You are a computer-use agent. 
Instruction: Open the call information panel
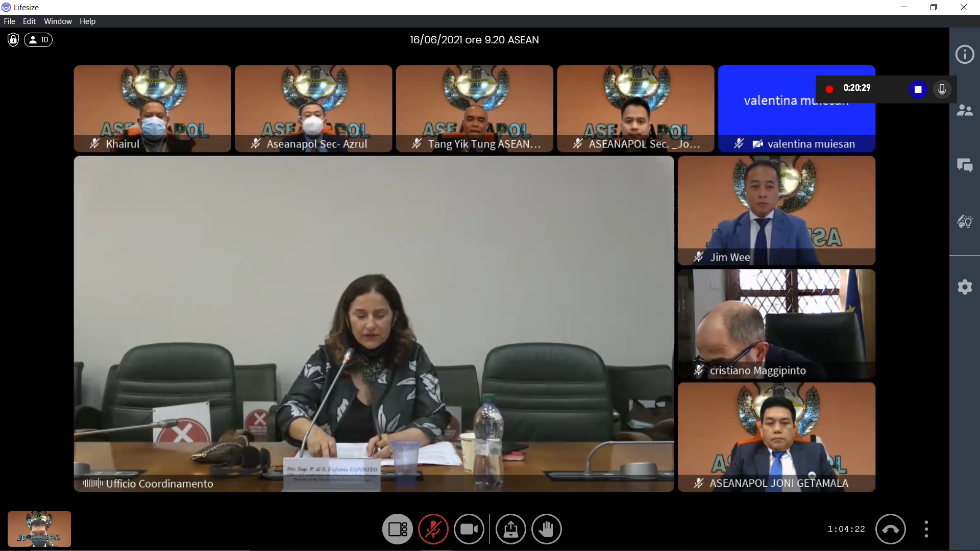pyautogui.click(x=964, y=54)
